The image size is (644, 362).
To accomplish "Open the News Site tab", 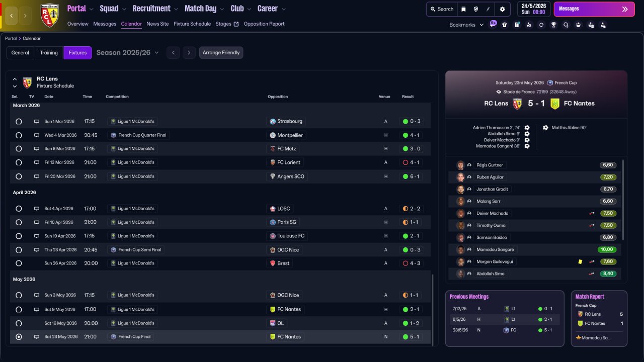I will click(157, 24).
